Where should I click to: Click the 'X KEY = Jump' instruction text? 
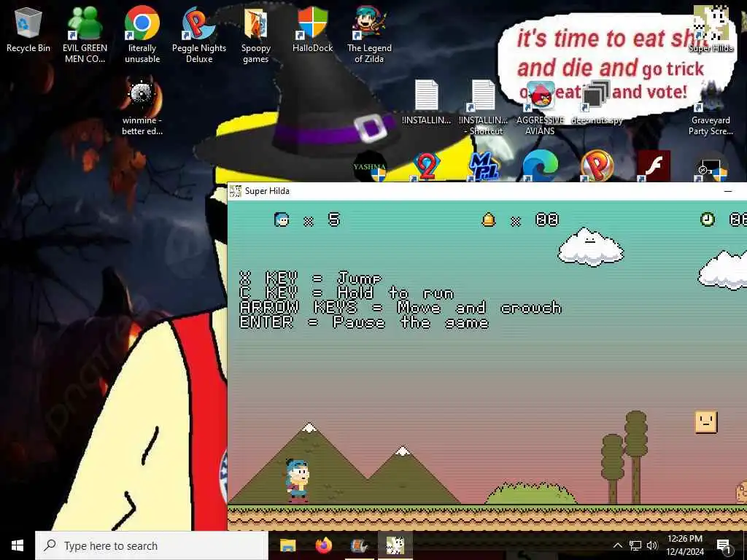[311, 278]
